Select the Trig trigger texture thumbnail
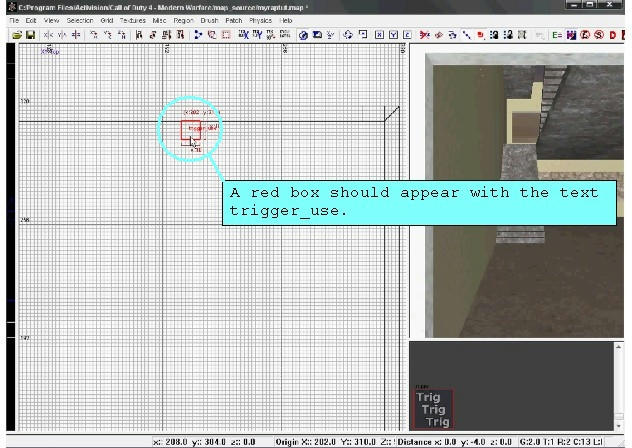632x448 pixels. point(433,409)
